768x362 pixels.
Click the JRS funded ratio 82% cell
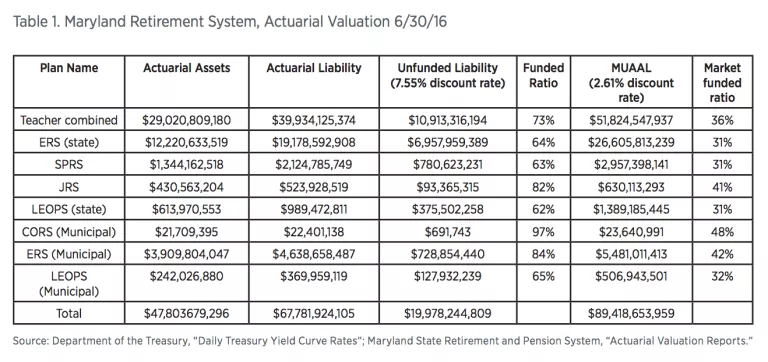coord(544,187)
